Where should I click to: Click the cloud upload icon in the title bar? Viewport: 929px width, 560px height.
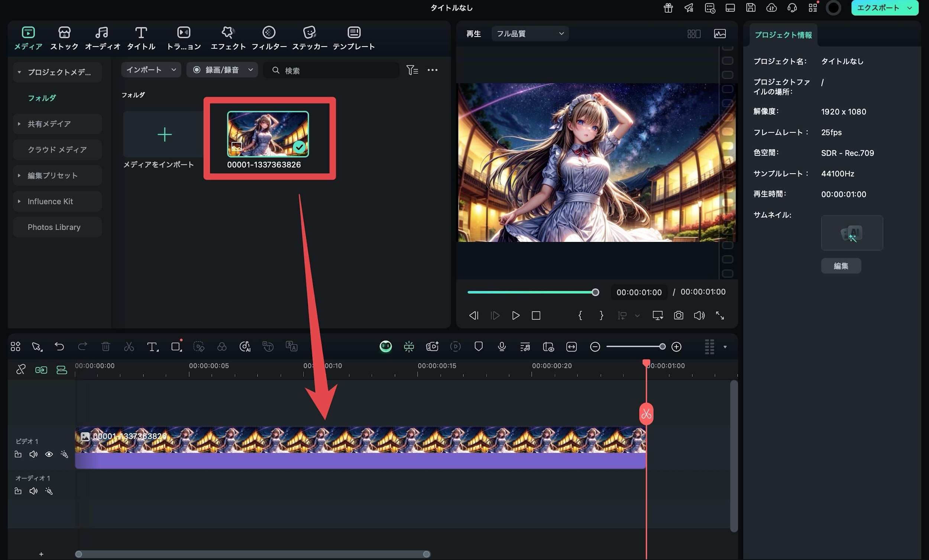771,7
